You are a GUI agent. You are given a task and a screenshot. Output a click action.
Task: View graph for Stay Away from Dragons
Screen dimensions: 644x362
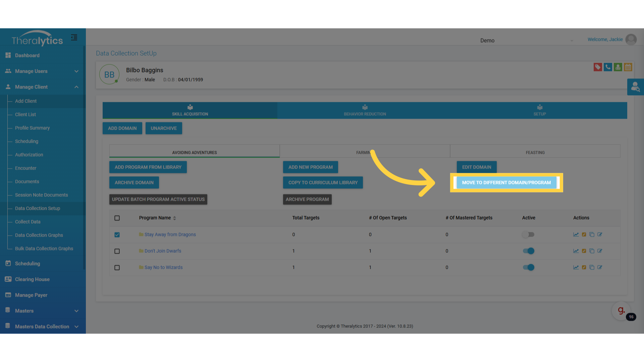point(576,235)
